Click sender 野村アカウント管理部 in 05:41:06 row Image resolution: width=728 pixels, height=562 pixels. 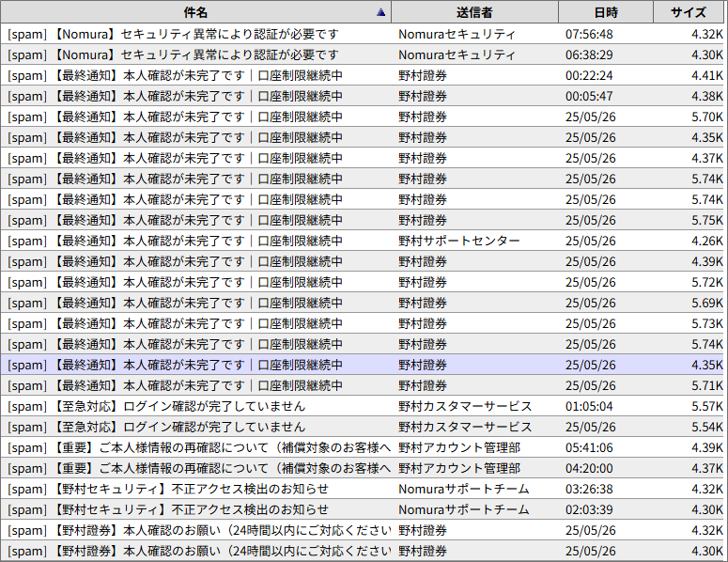(x=459, y=447)
